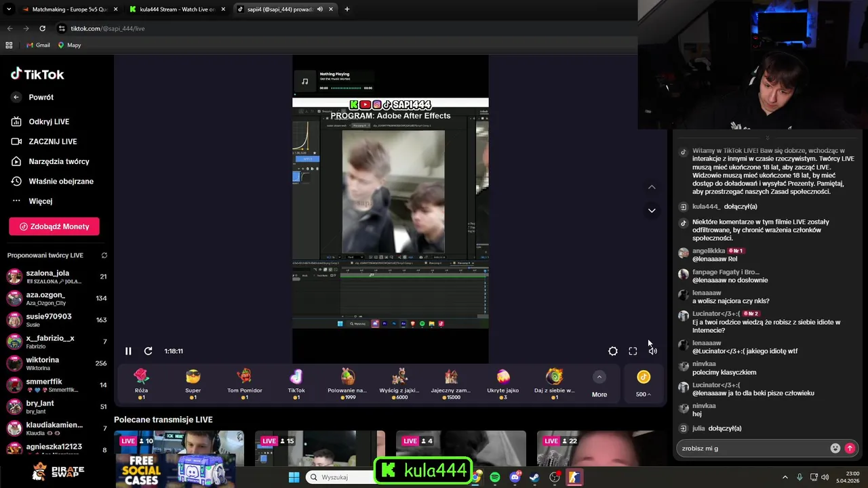The width and height of the screenshot is (868, 488).
Task: Open x__fabrizio__x suggested live creator
Action: [x=57, y=342]
